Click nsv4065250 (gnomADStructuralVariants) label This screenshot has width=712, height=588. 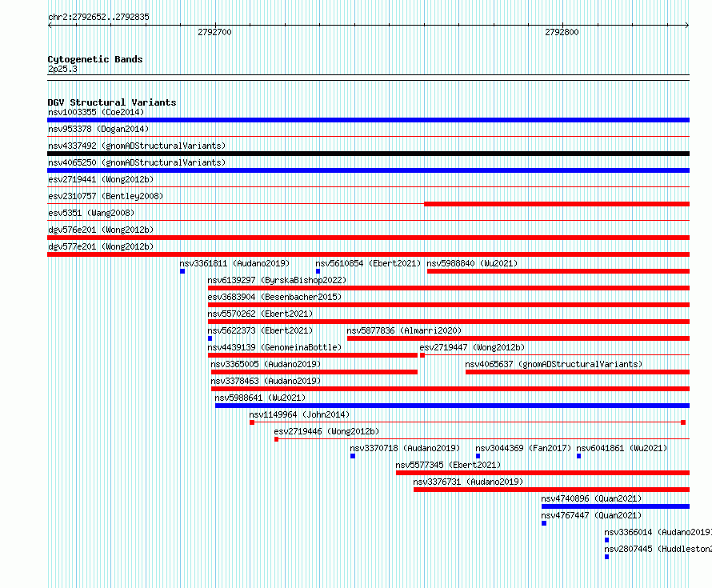(x=137, y=162)
